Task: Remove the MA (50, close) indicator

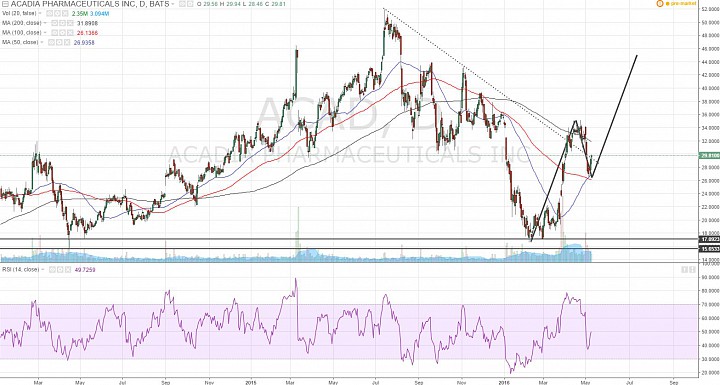Action: (66, 43)
